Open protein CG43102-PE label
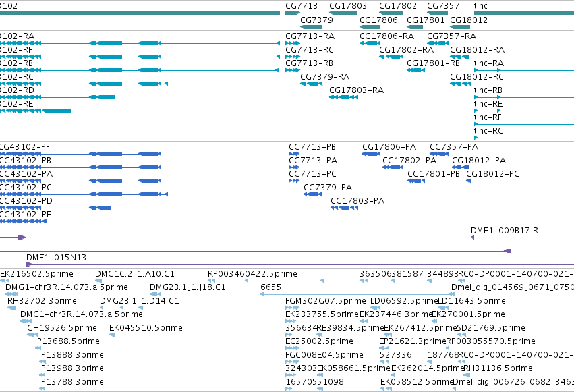This screenshot has width=574, height=392. 25,215
